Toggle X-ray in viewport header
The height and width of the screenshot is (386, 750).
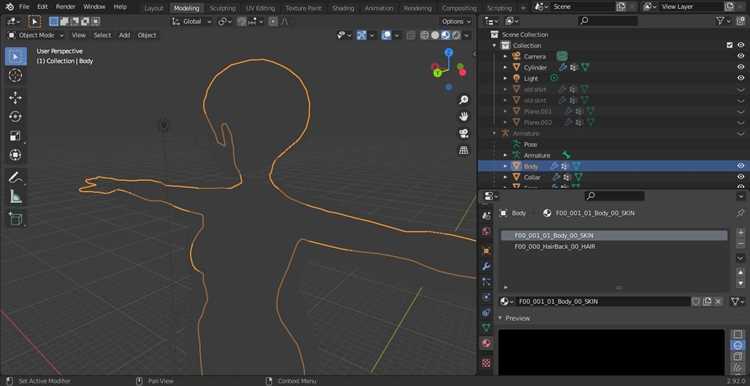pyautogui.click(x=411, y=35)
